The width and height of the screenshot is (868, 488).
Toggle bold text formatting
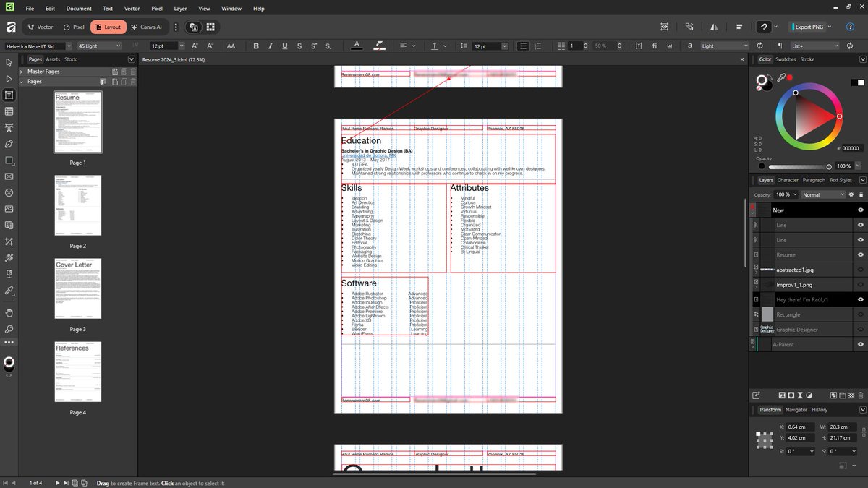point(256,46)
